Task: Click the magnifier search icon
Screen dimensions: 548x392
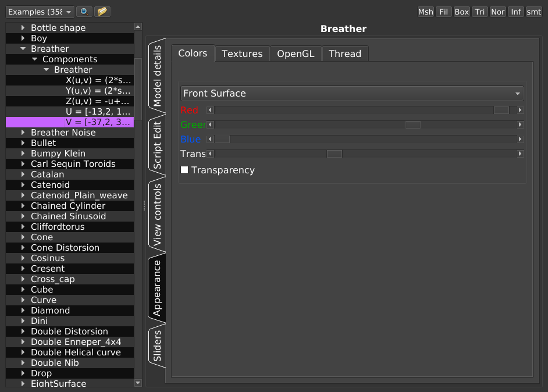Action: (84, 12)
